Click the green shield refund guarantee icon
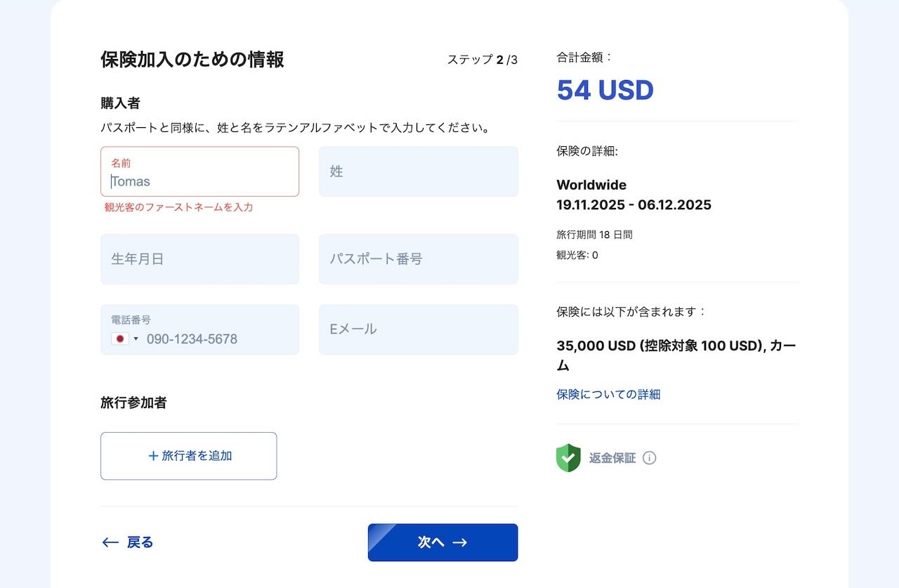The width and height of the screenshot is (899, 588). (568, 458)
